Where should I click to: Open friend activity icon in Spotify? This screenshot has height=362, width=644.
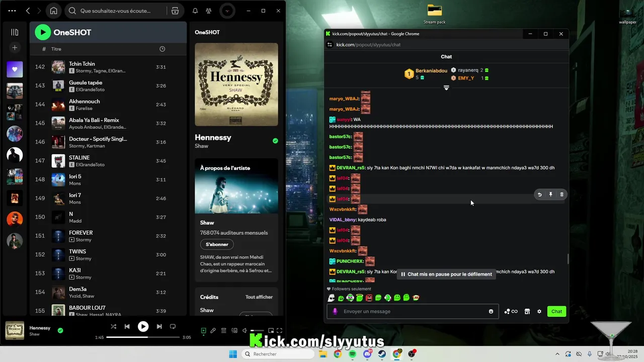pyautogui.click(x=209, y=11)
